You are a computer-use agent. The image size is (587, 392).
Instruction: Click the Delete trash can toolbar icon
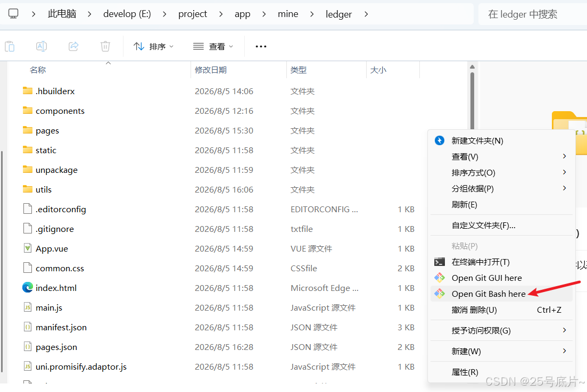(105, 46)
